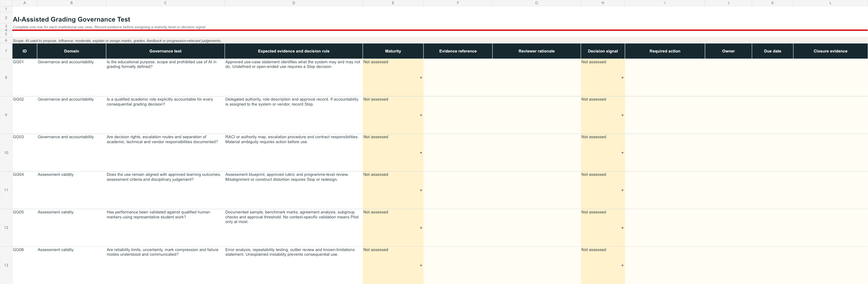Click the GG01 ID cell

(25, 78)
